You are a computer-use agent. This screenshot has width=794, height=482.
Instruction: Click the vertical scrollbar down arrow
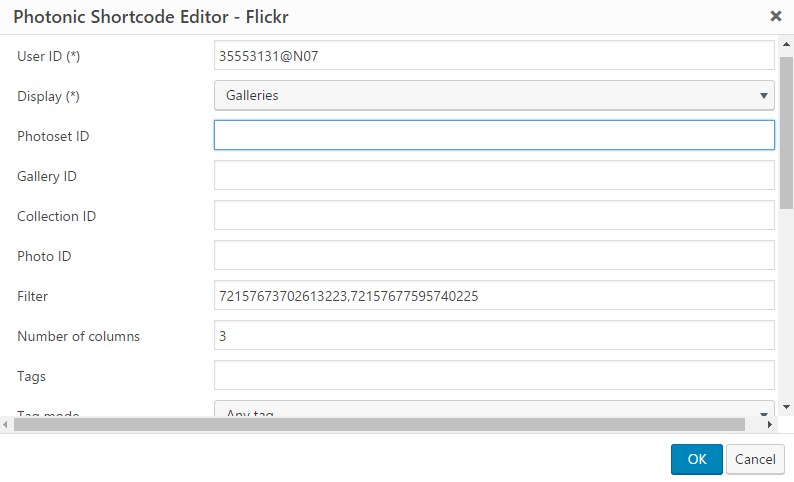786,407
